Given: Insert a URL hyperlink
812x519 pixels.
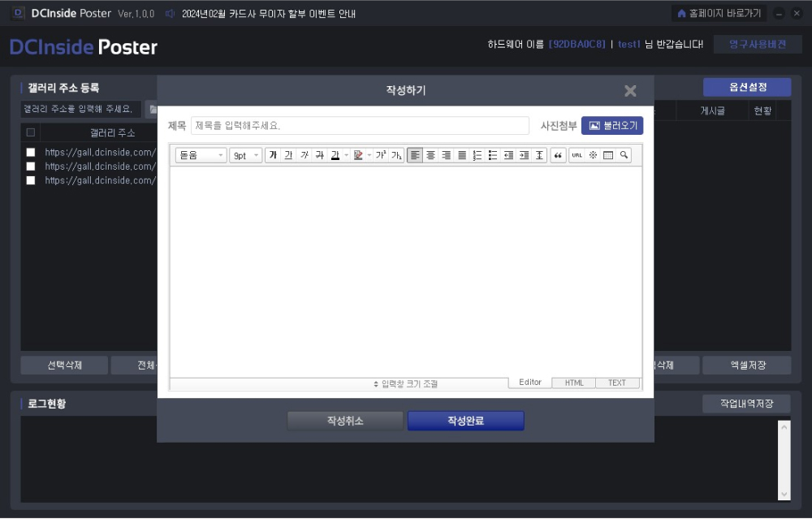Looking at the screenshot, I should (x=577, y=155).
